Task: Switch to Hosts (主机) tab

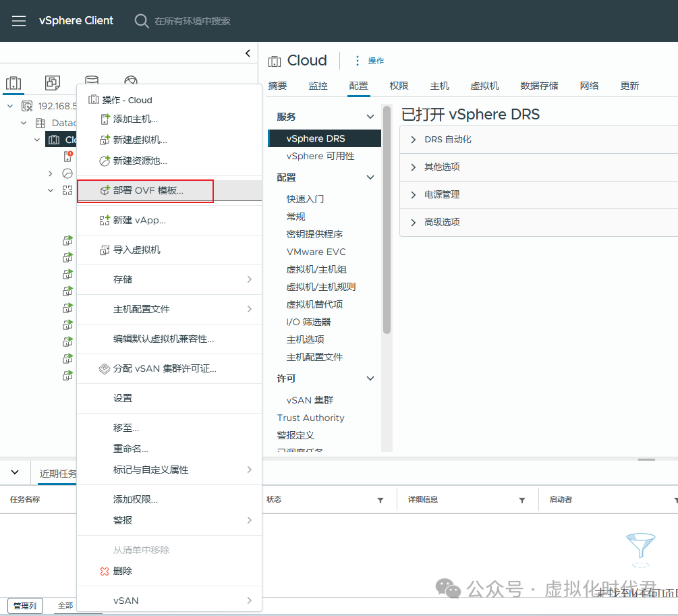Action: 439,86
